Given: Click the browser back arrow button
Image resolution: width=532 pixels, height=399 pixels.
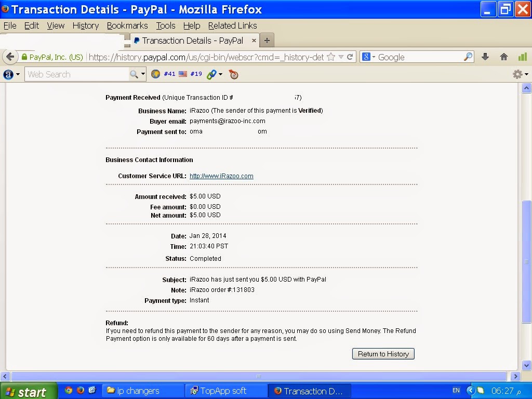Looking at the screenshot, I should click(x=10, y=57).
